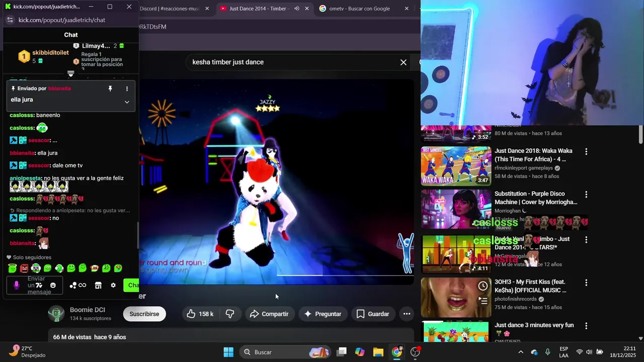Open chat settings gear icon
The image size is (644, 362).
click(x=113, y=285)
